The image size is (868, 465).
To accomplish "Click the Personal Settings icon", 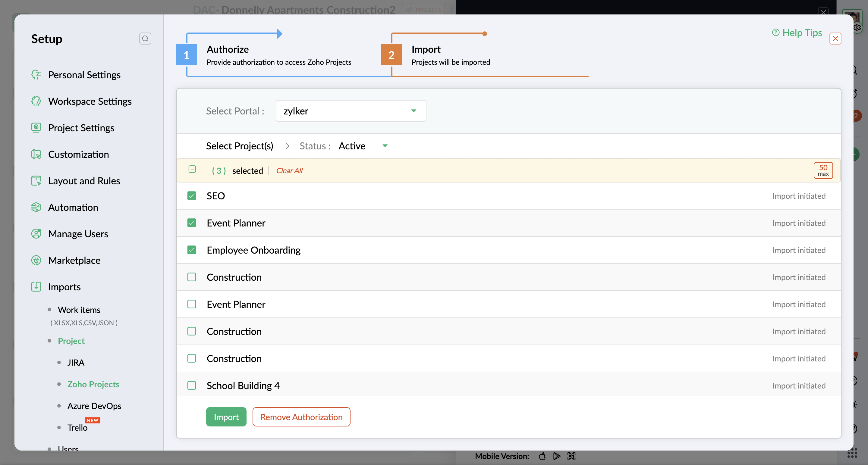I will pos(36,75).
